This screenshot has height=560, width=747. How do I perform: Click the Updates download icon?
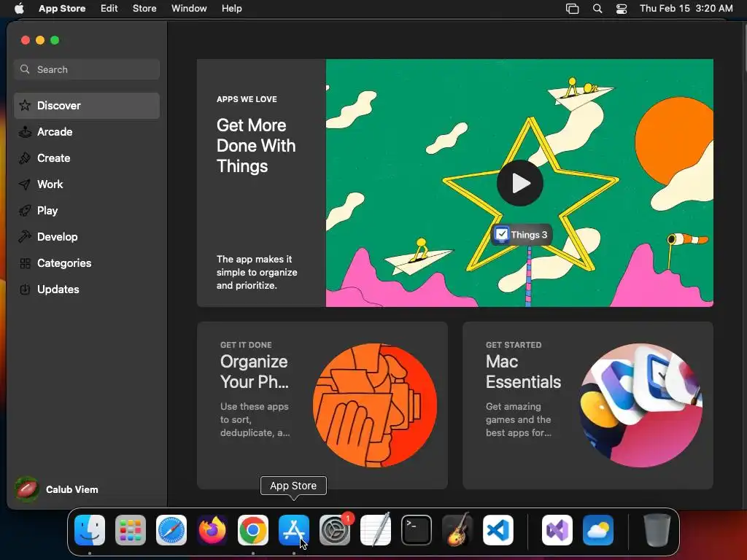(25, 289)
